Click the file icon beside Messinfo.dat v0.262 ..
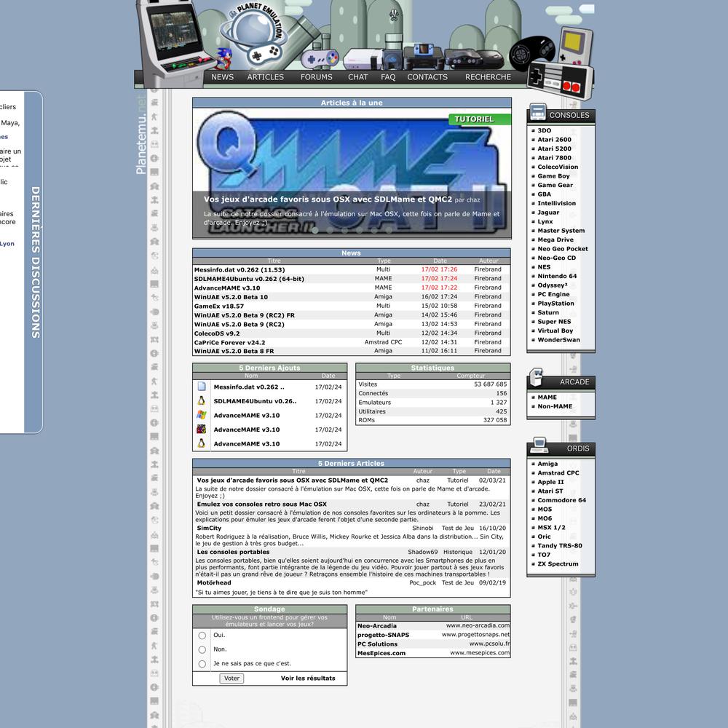This screenshot has height=728, width=728. click(x=202, y=387)
